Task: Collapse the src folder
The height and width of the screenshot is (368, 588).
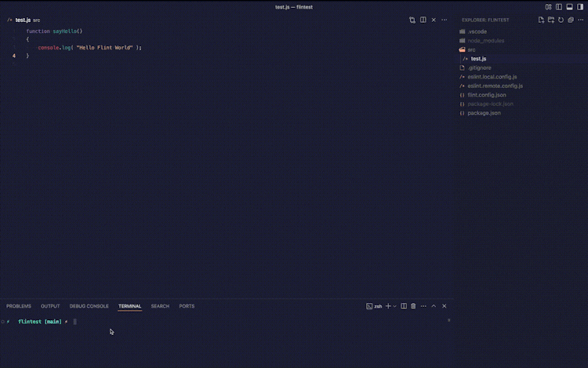Action: coord(470,49)
